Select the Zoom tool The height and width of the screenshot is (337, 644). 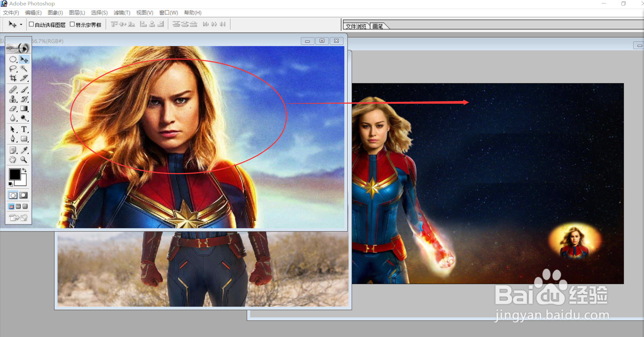coord(24,160)
